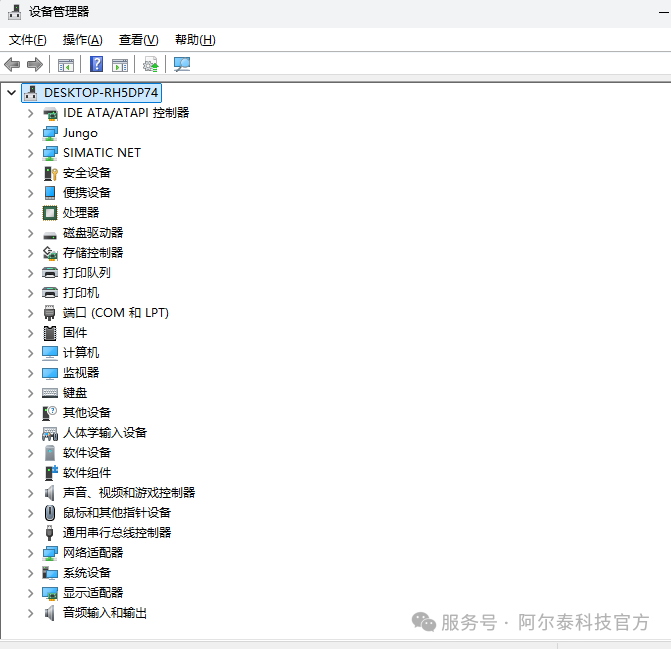671x649 pixels.
Task: Expand the 端口 (COM 和 LPT) node arrow
Action: 30,313
